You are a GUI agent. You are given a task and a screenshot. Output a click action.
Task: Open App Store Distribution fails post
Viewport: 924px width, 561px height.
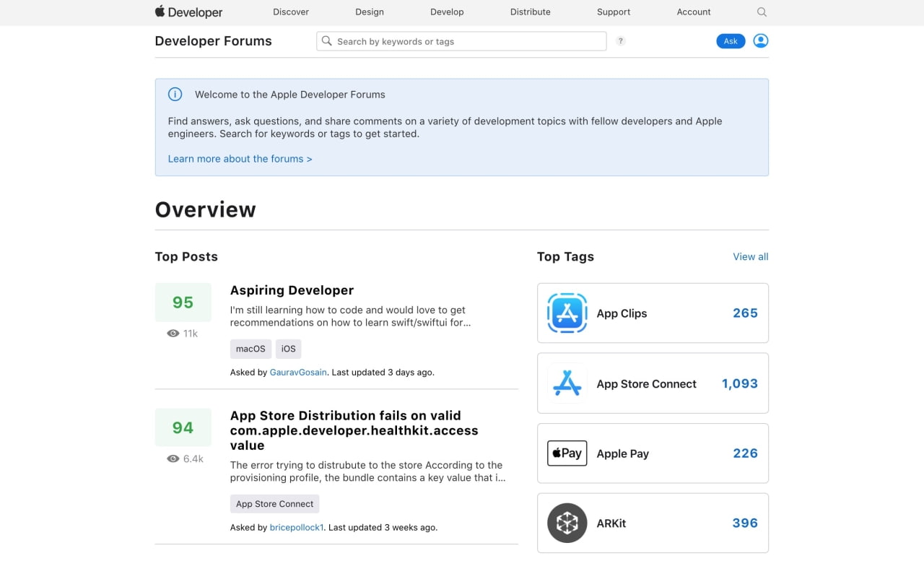[x=354, y=430]
